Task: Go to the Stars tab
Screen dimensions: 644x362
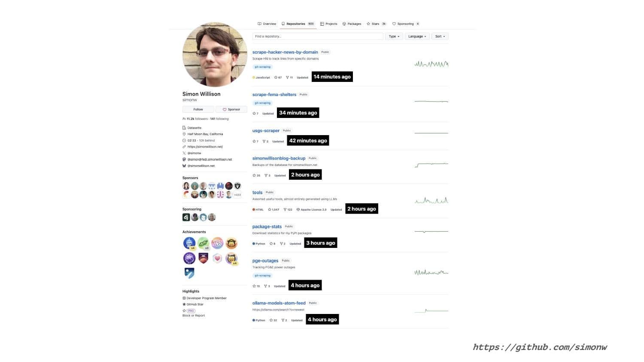Action: (376, 24)
